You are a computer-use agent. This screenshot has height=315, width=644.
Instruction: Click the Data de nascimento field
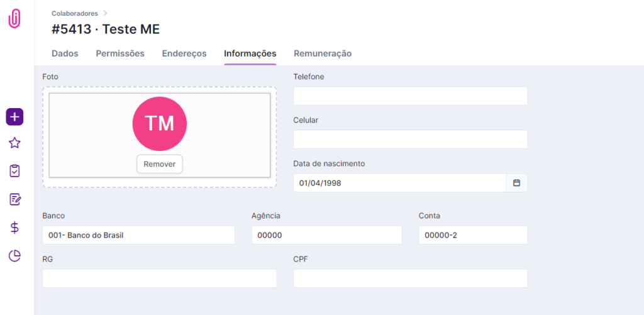(399, 183)
